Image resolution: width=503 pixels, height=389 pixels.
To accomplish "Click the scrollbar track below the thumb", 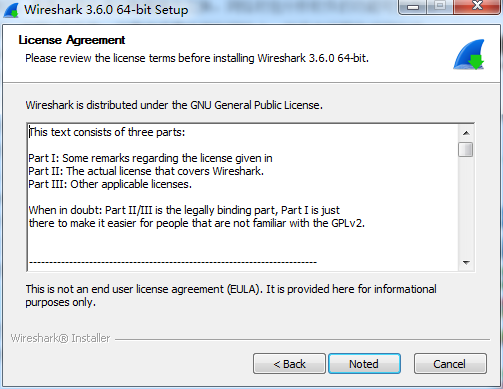I will pyautogui.click(x=466, y=206).
